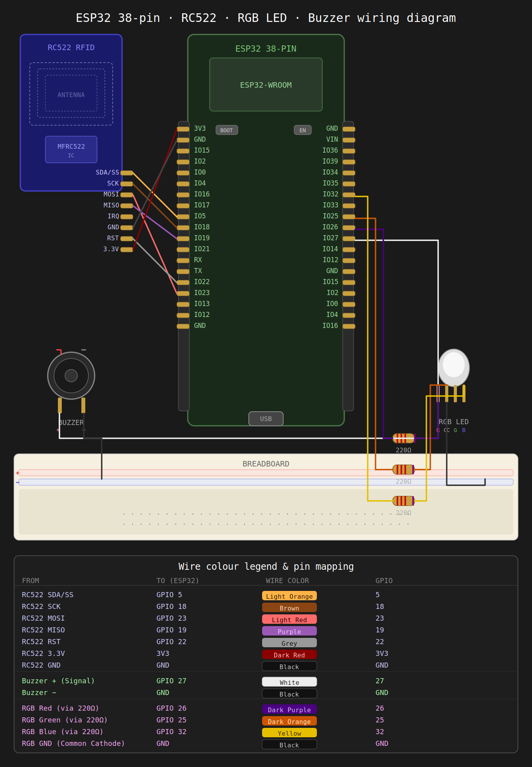Click the "RGB Red (via 220Ω)" legend row
The width and height of the screenshot is (532, 767).
266,708
